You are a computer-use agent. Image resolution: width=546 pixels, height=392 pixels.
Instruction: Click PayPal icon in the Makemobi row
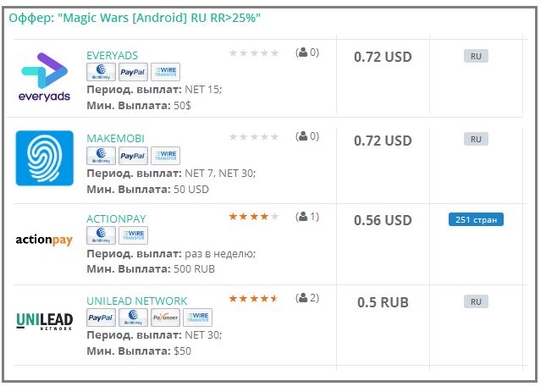point(133,156)
